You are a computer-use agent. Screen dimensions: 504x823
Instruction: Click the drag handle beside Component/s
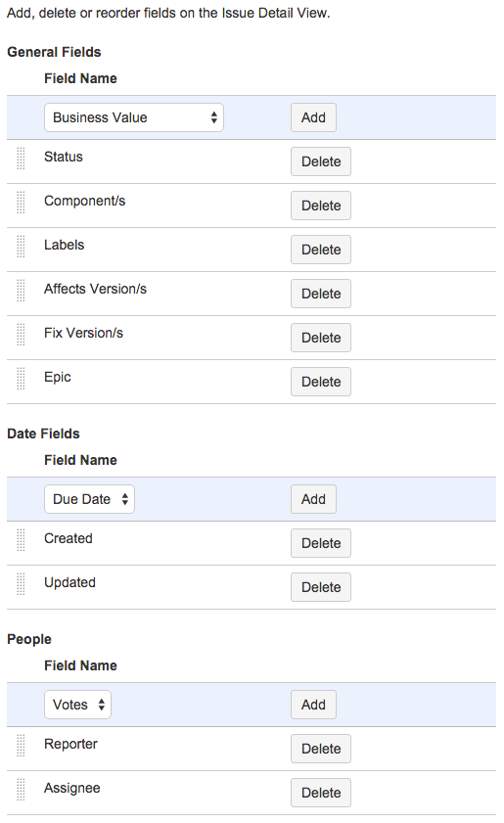(21, 203)
